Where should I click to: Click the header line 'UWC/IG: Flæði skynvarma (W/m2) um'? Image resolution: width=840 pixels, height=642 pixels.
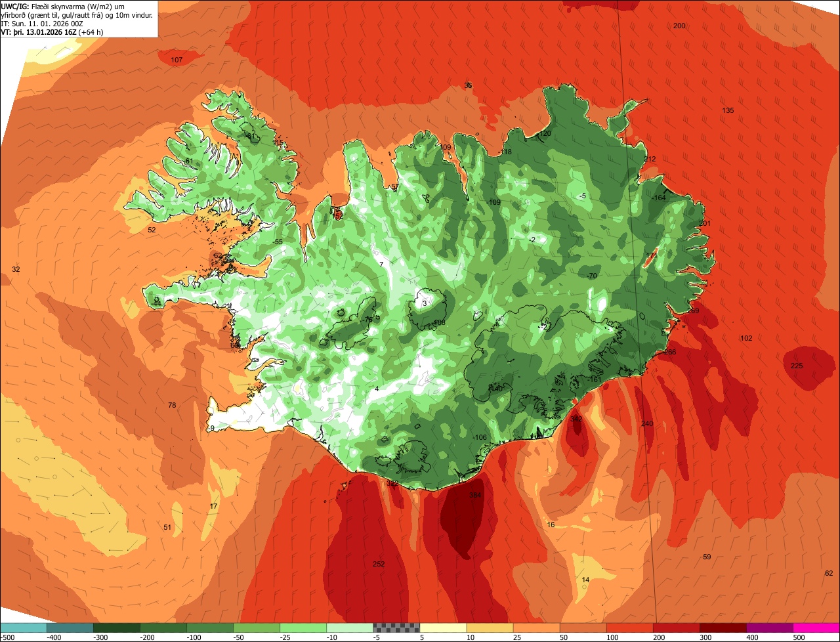(x=63, y=6)
